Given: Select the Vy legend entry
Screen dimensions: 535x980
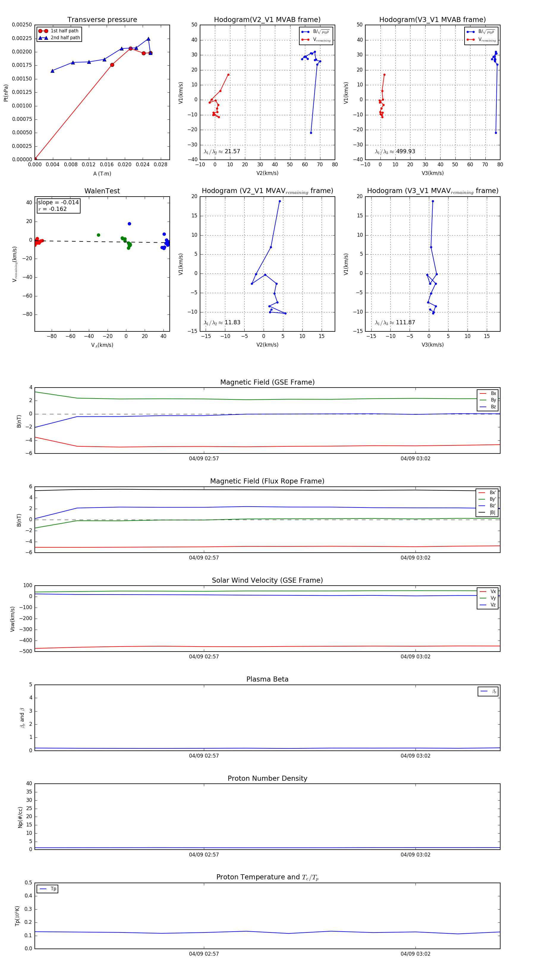Looking at the screenshot, I should click(488, 598).
